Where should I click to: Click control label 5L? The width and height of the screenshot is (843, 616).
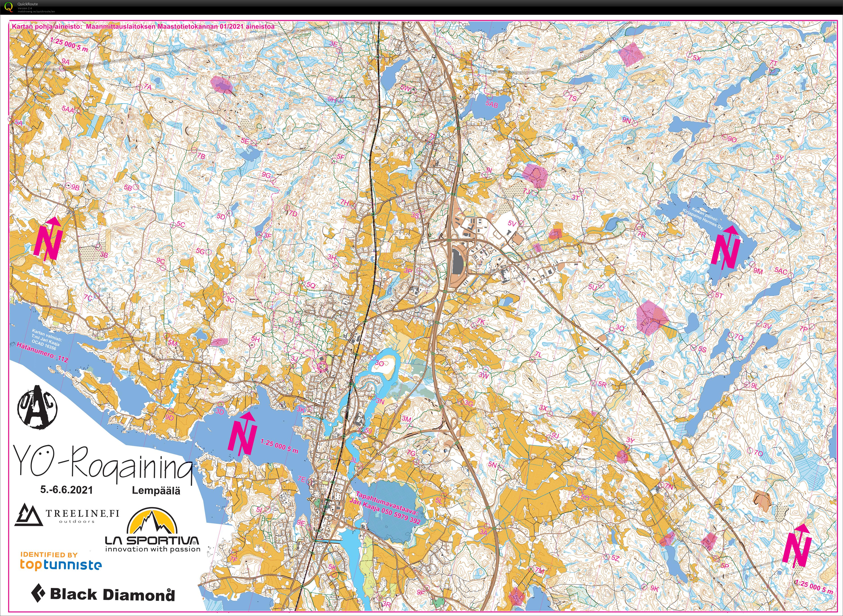pos(439,501)
